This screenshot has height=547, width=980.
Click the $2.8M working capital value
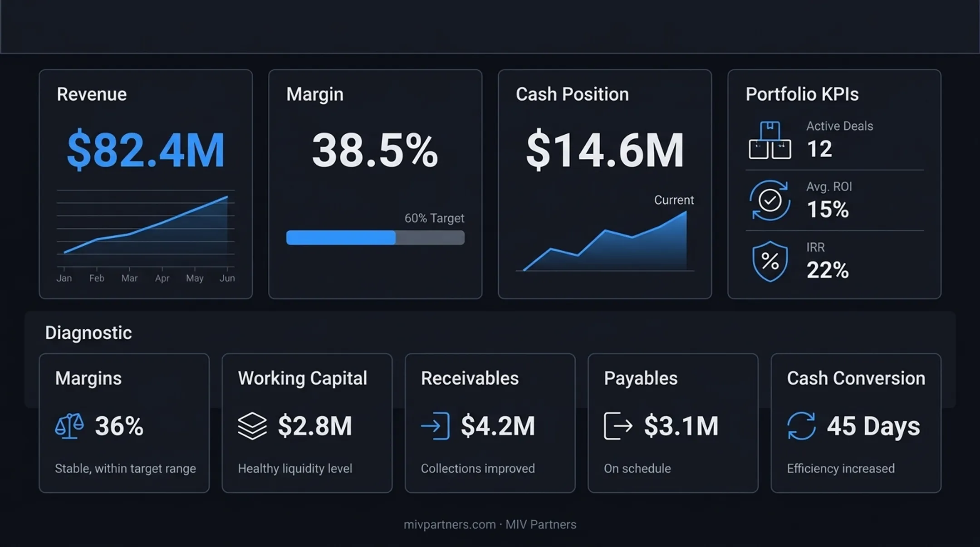(315, 426)
